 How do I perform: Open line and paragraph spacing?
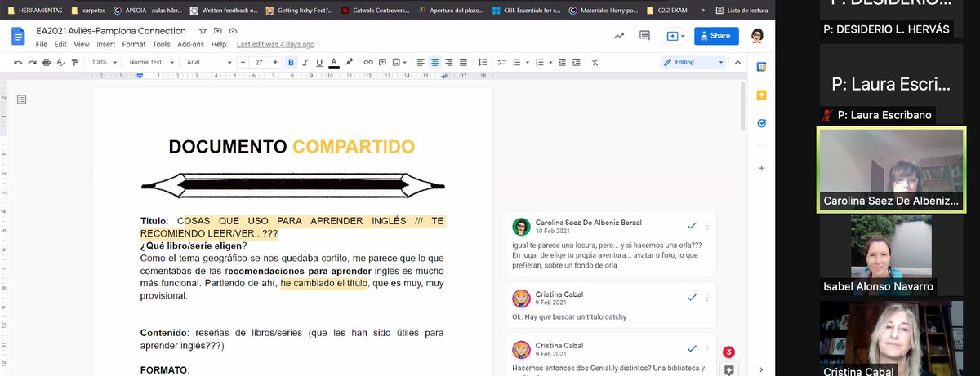482,62
